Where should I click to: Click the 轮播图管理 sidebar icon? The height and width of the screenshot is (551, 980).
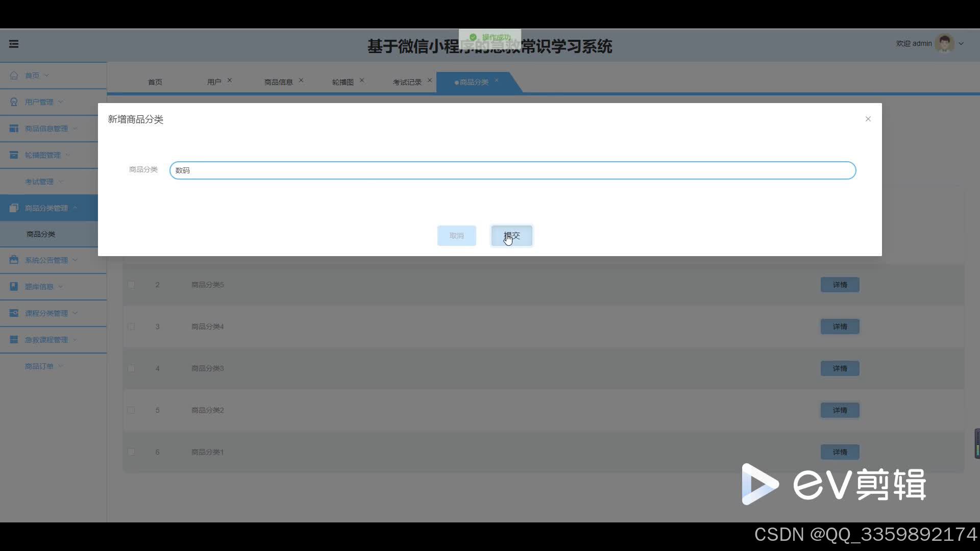14,155
